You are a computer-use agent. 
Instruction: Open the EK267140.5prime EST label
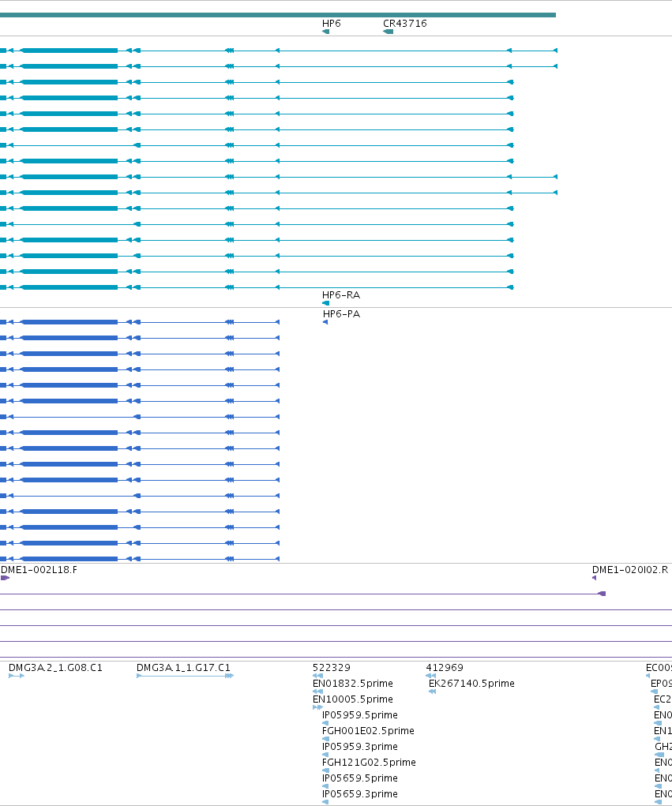click(x=471, y=684)
